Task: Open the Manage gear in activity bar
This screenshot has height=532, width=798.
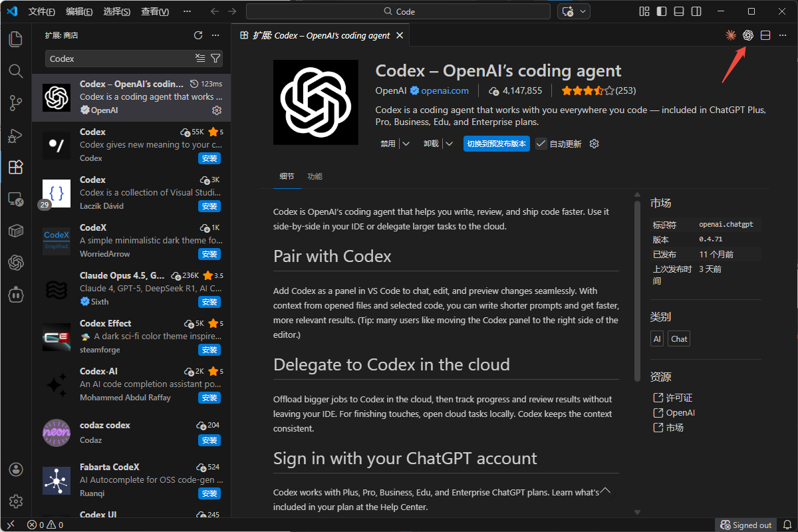Action: pyautogui.click(x=16, y=501)
